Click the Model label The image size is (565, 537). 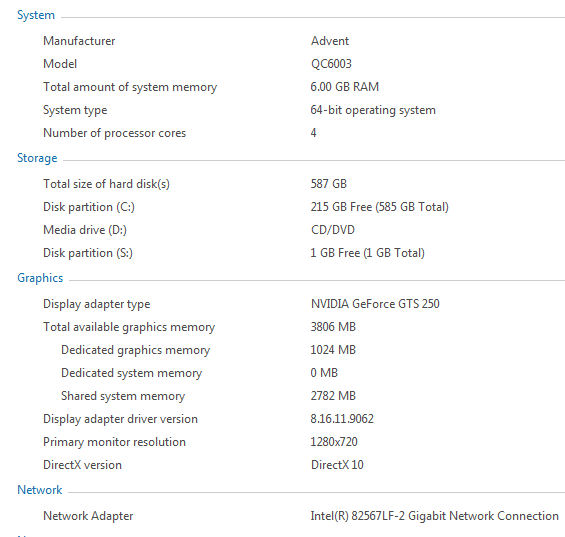click(x=60, y=64)
